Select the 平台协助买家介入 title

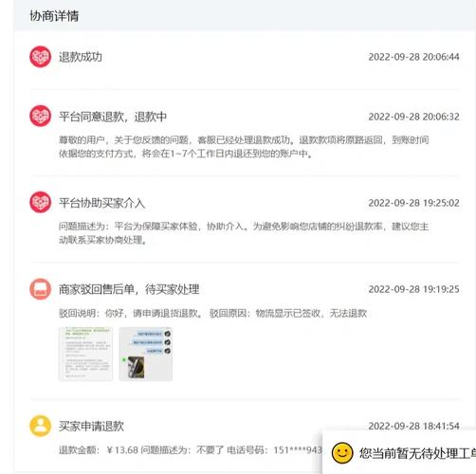click(x=101, y=203)
